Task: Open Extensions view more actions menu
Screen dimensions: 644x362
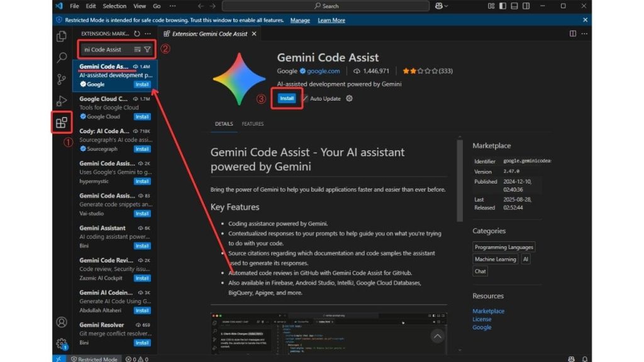Action: click(x=148, y=34)
